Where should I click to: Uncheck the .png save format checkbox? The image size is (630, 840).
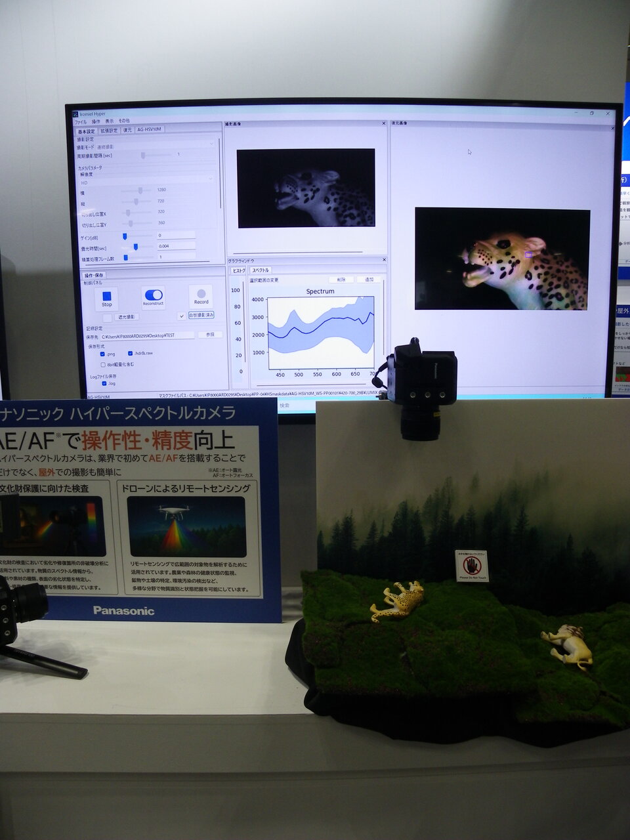103,354
